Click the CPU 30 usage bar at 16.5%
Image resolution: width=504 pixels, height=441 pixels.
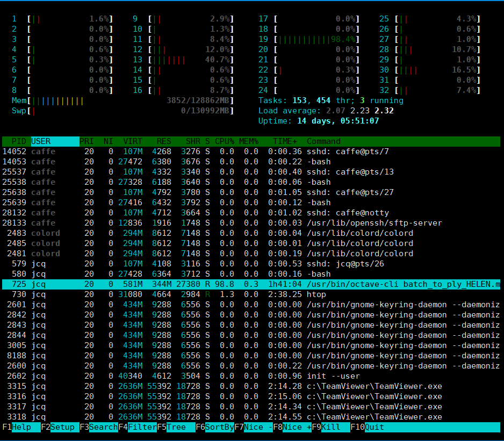(438, 70)
